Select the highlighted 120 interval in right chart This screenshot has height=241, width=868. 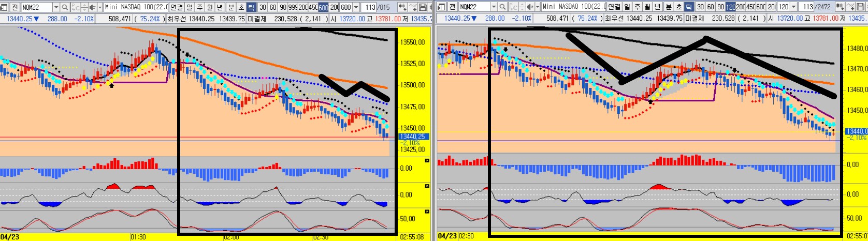(731, 7)
